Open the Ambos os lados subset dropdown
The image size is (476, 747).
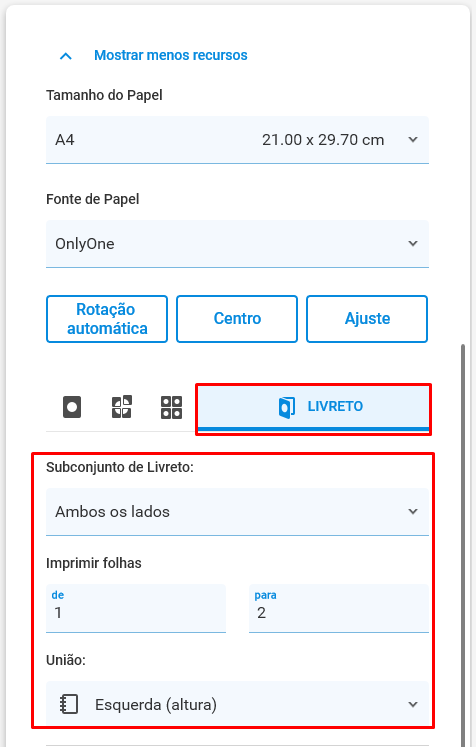click(x=237, y=512)
